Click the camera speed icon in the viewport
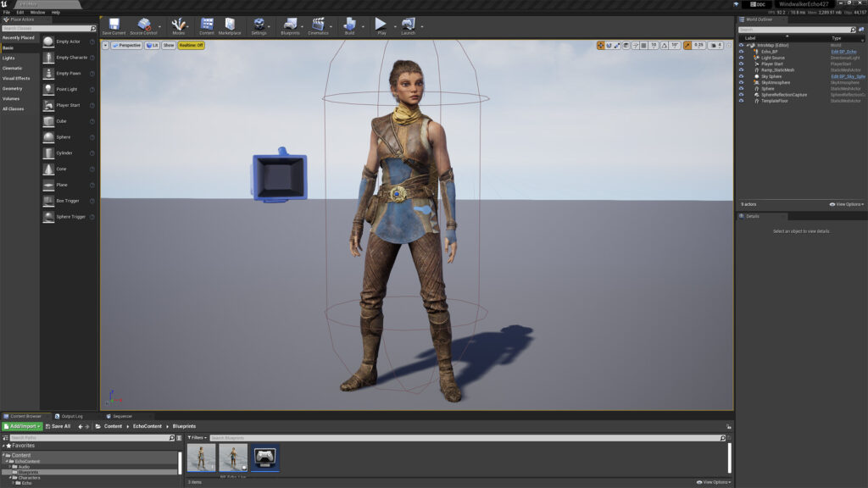Screen dimensions: 868x488 [714, 46]
